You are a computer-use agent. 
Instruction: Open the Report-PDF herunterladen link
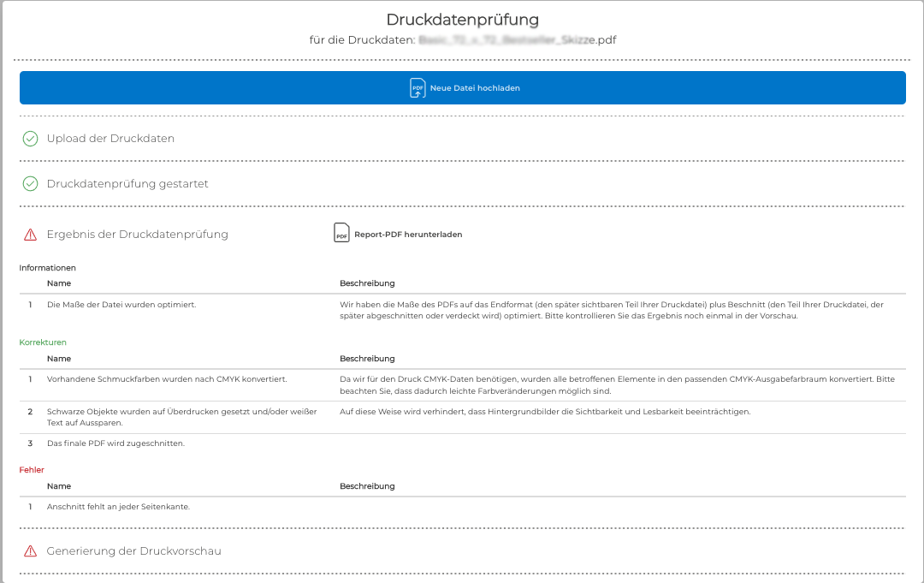(x=407, y=235)
